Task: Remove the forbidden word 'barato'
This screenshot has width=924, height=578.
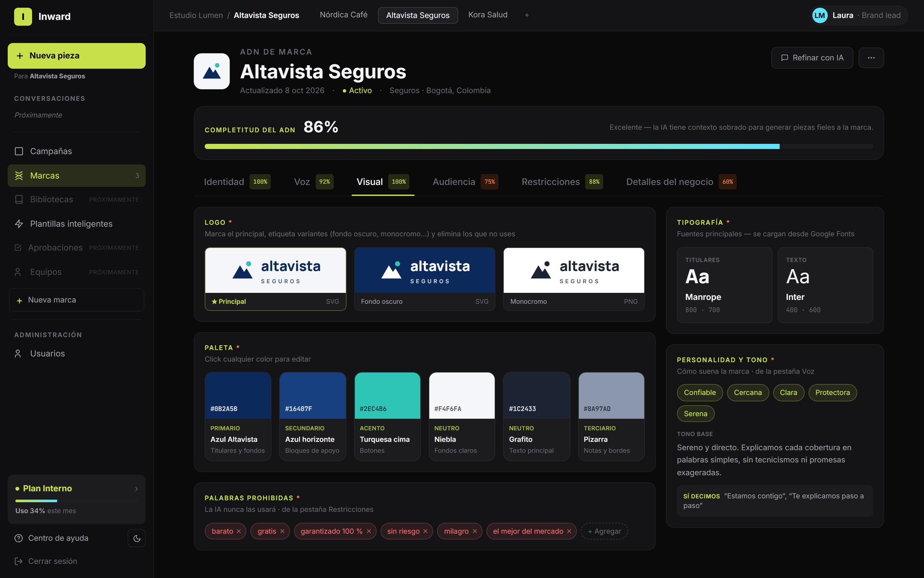Action: (x=239, y=531)
